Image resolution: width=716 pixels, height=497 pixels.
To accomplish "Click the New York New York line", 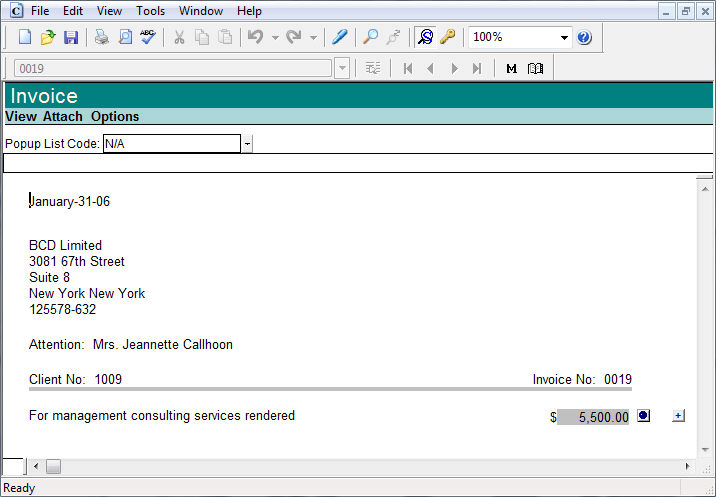I will 87,293.
